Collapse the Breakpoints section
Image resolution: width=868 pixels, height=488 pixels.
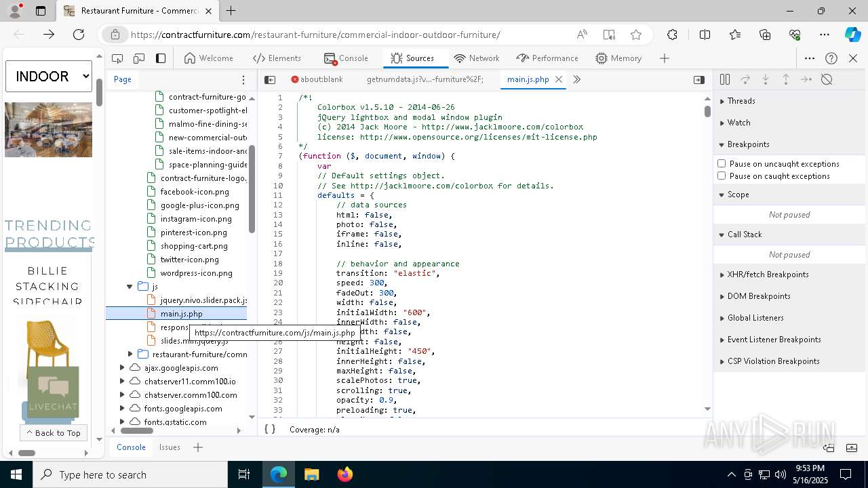point(789,144)
